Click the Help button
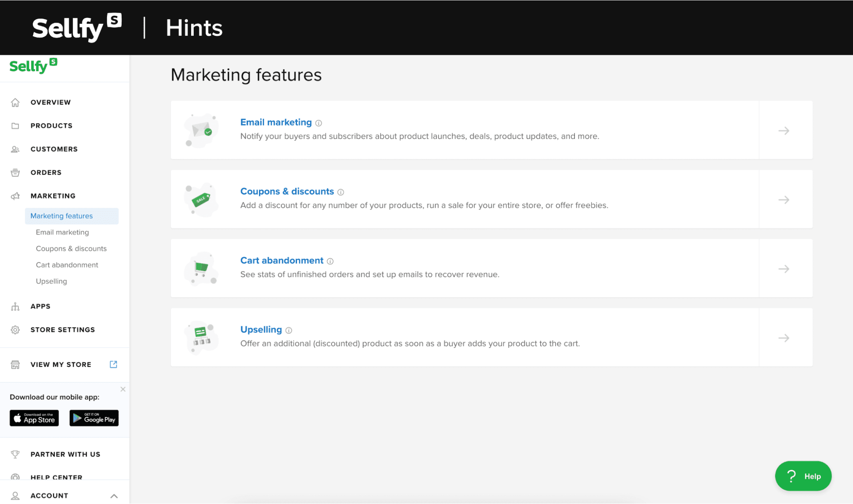This screenshot has height=504, width=853. click(803, 476)
